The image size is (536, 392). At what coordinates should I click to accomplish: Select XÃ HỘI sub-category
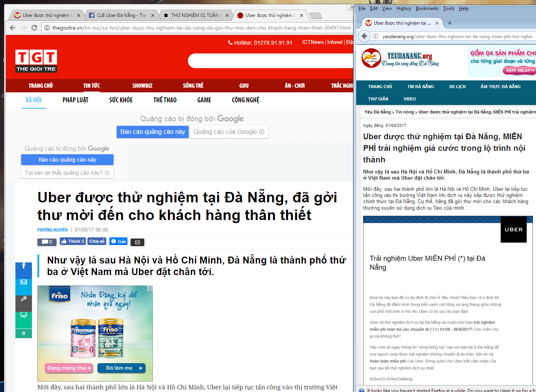(x=33, y=100)
